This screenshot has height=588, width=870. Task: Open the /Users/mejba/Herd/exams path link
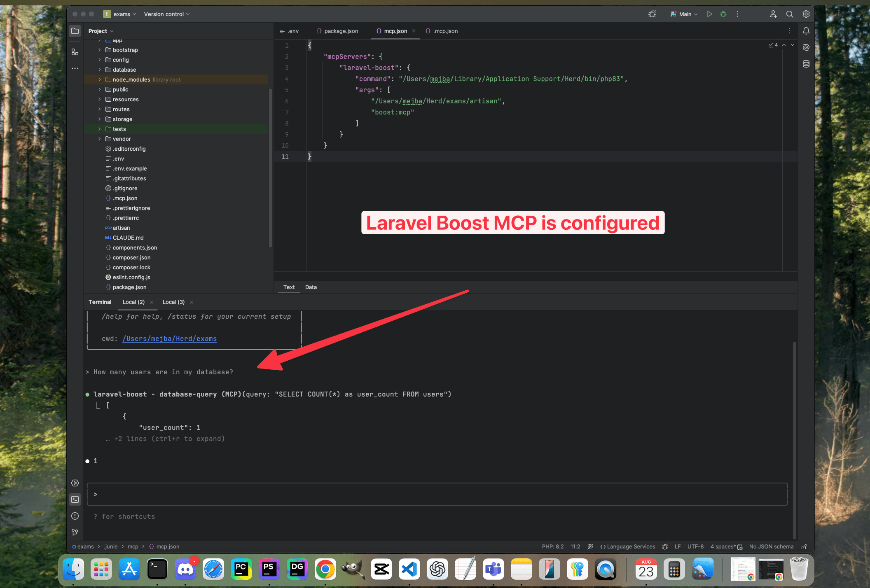169,338
